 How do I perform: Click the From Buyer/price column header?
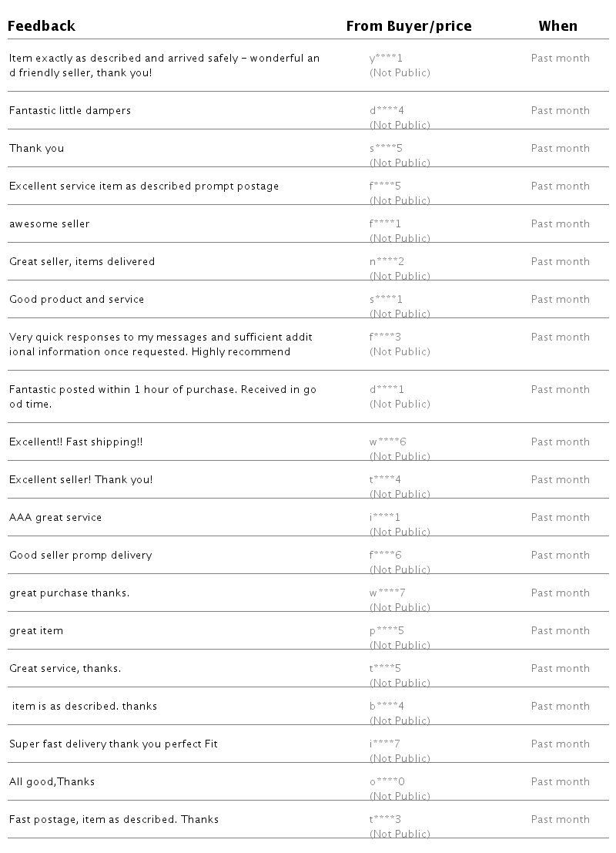pos(408,26)
